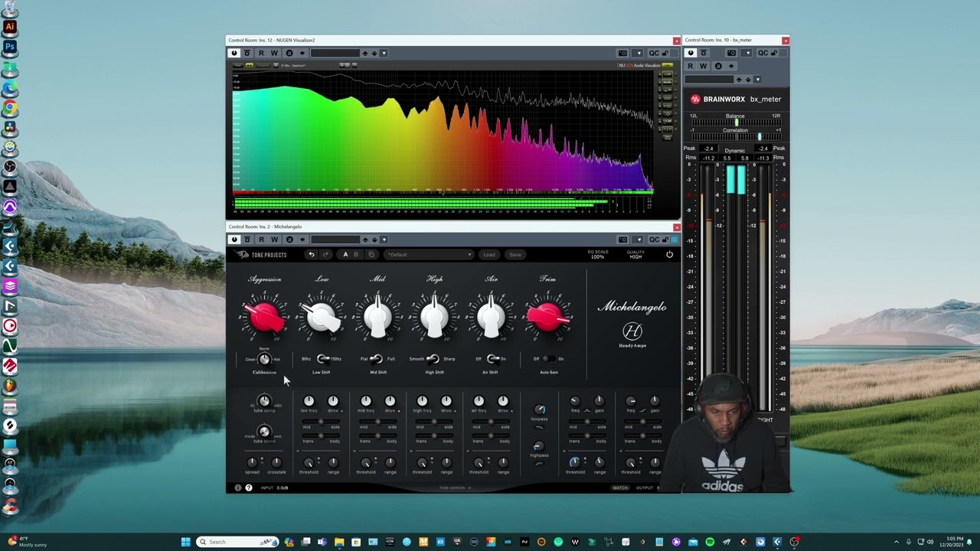This screenshot has width=980, height=551.
Task: Click the info icon in Michelangelo footer
Action: (x=237, y=487)
